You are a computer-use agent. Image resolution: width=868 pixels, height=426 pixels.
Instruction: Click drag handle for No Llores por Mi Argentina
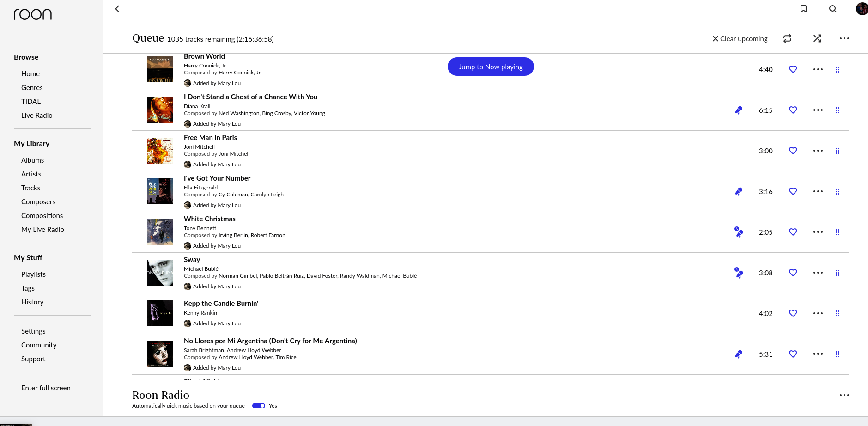838,354
